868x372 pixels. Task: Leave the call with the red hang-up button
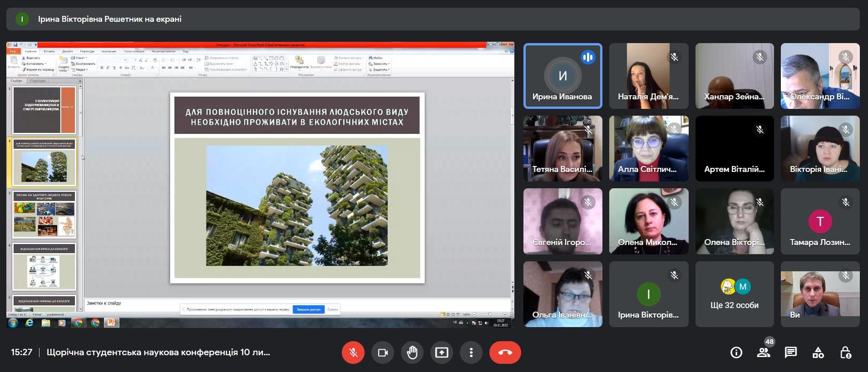pos(505,352)
